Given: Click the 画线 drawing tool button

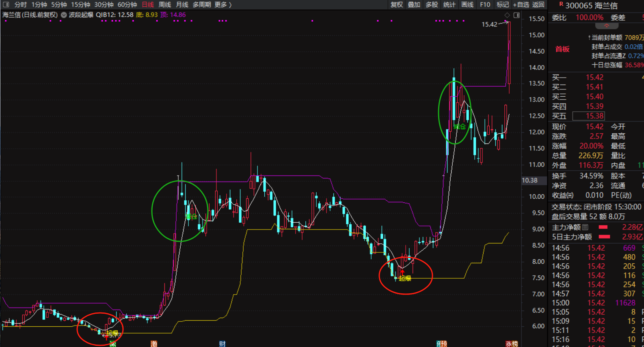Looking at the screenshot, I should click(467, 4).
